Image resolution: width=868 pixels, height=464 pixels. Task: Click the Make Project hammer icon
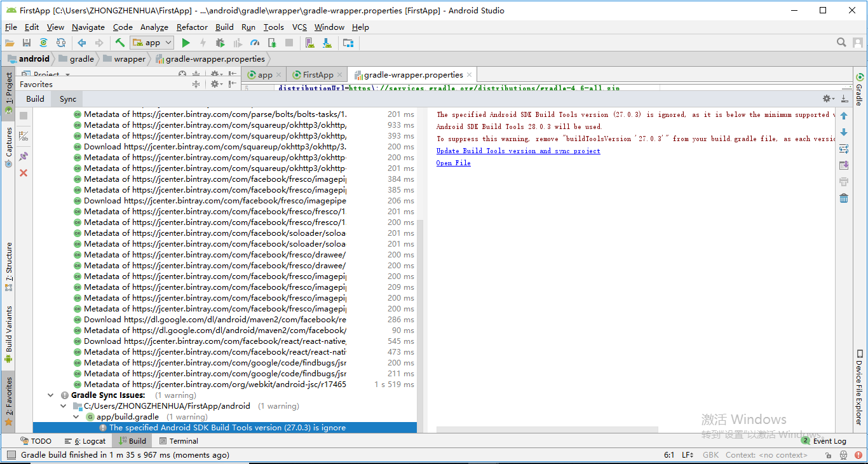[119, 43]
